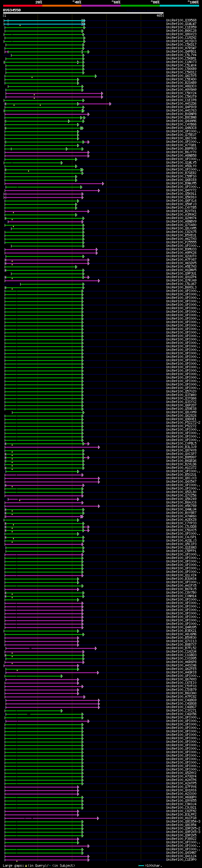Image resolution: width=202 pixels, height=868 pixels.
Task: Click the green ~80% identity legend bar
Action: tap(140, 6)
